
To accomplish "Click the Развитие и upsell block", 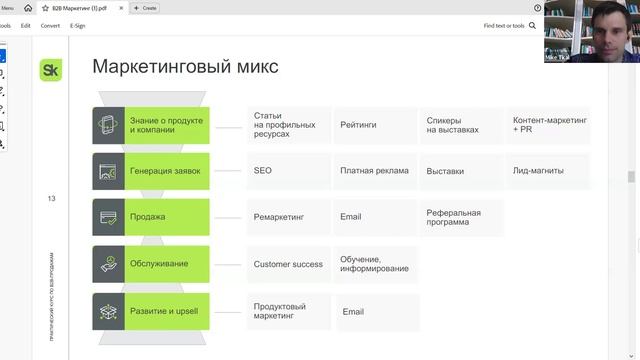I will point(151,311).
